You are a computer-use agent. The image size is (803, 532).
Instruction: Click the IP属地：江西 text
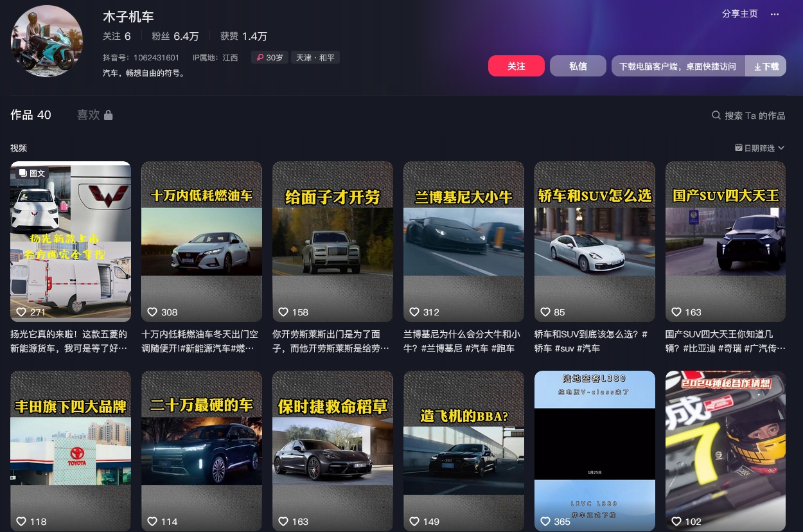(216, 58)
